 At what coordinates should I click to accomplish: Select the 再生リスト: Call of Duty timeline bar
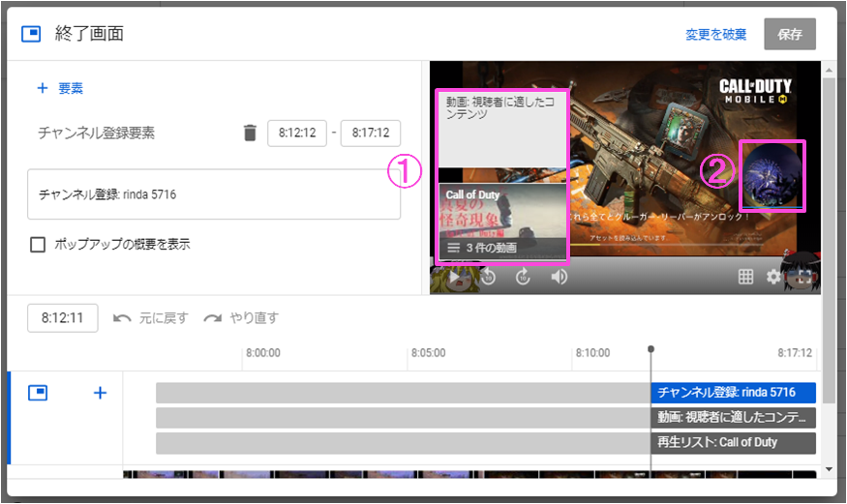click(x=733, y=442)
